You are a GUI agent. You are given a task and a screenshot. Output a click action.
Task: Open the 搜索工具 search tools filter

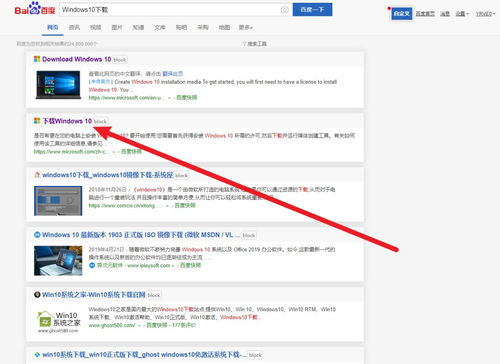tap(254, 44)
